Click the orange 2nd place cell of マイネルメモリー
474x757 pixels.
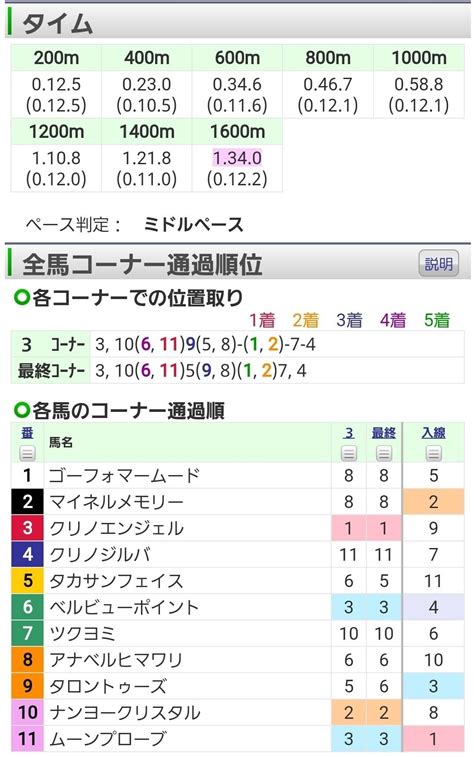[433, 502]
